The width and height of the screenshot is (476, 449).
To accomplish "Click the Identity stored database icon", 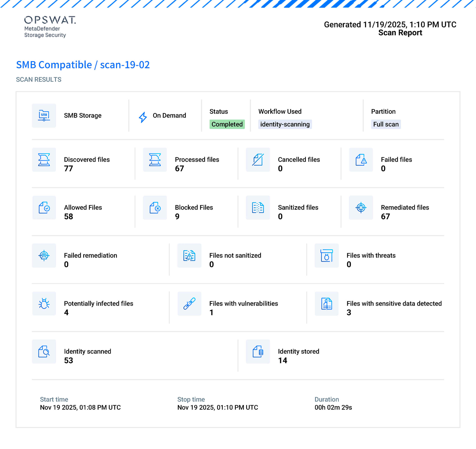I will [x=257, y=351].
